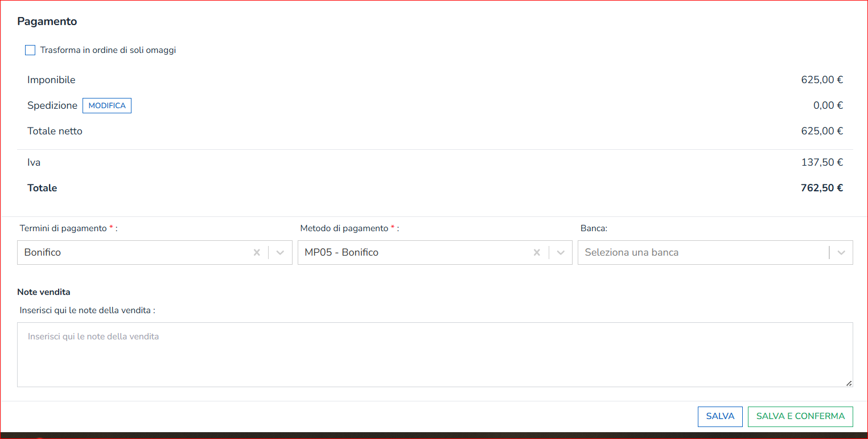The height and width of the screenshot is (439, 868).
Task: Click the Totale amount 762,50 €
Action: (821, 188)
